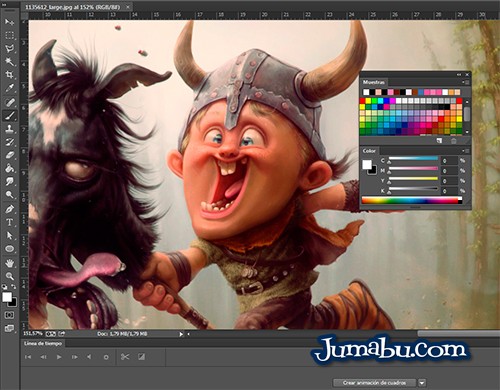This screenshot has height=390, width=500.
Task: Click the K percentage value field
Action: pyautogui.click(x=449, y=191)
